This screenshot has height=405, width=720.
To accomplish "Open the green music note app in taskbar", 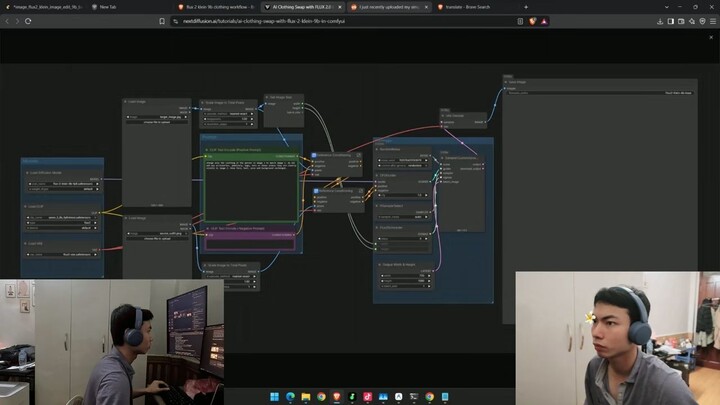I will [x=352, y=396].
